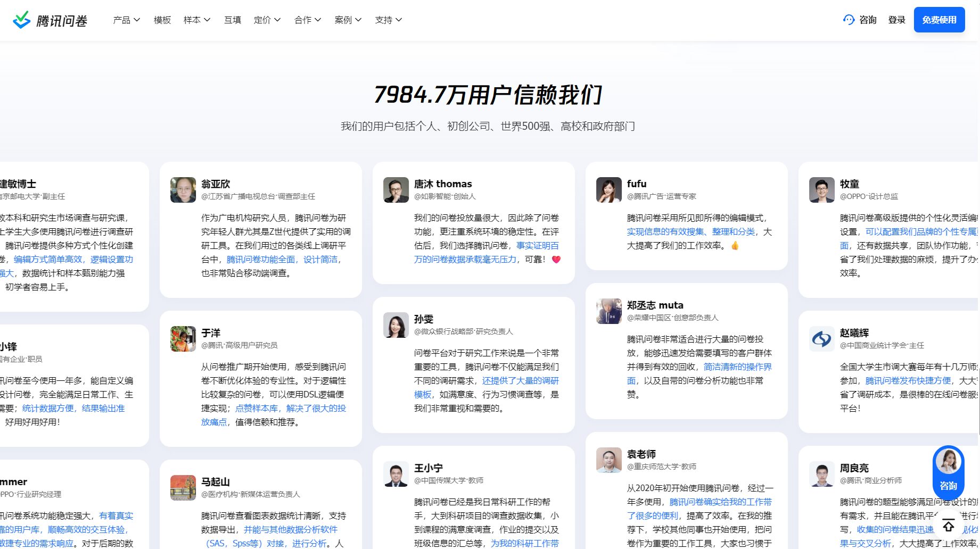Click 马起山's avatar image

(183, 488)
